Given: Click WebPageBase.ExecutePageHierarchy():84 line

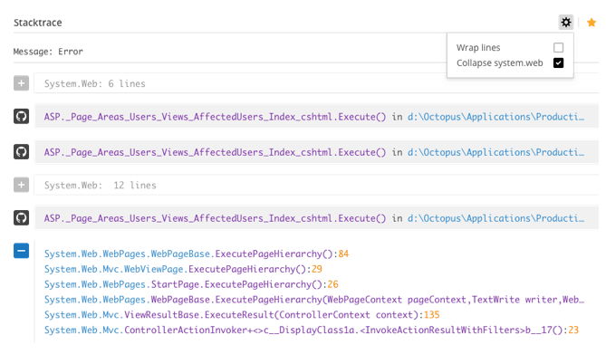Looking at the screenshot, I should click(197, 254).
